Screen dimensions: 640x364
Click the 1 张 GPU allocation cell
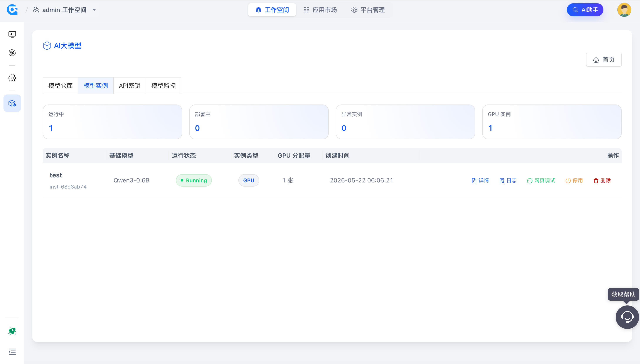288,180
